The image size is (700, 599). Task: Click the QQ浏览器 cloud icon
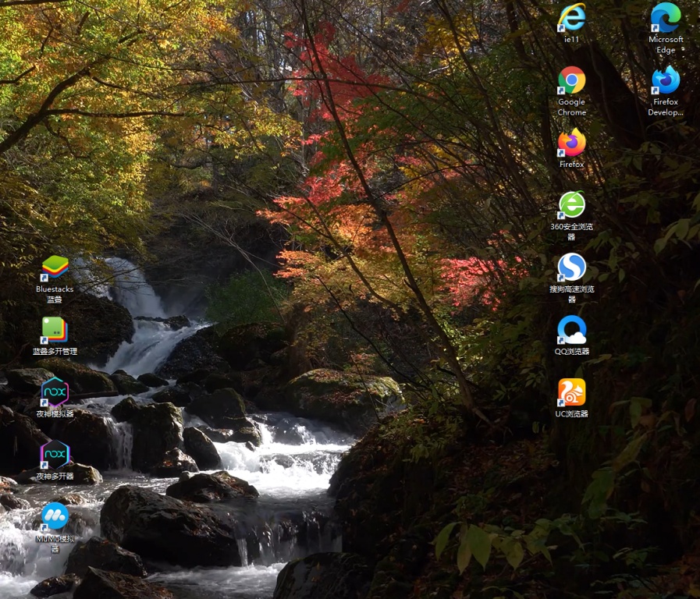pyautogui.click(x=572, y=330)
